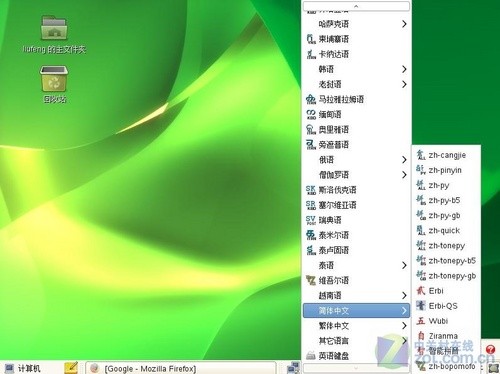Select the 简体中文 menu entry
This screenshot has width=500, height=374.
pyautogui.click(x=356, y=311)
